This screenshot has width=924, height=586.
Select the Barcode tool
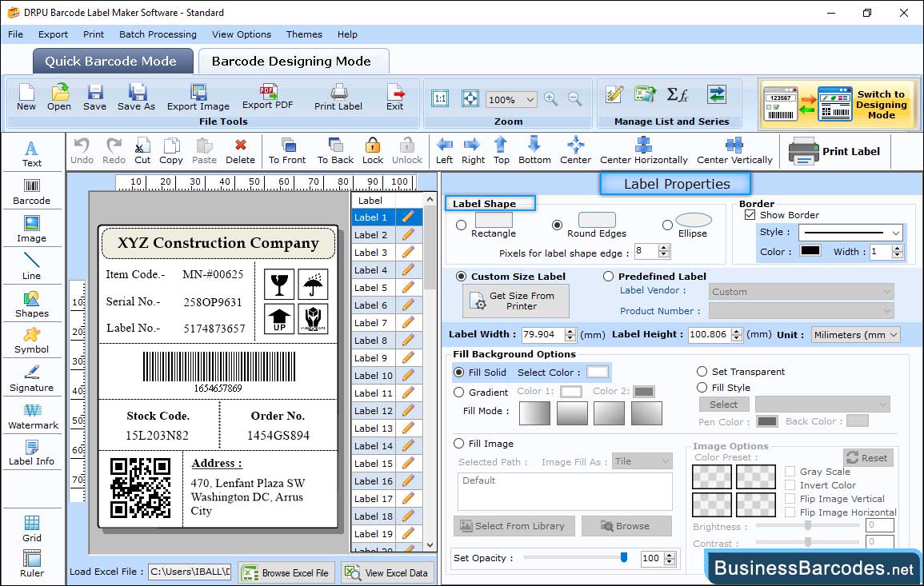pos(32,192)
